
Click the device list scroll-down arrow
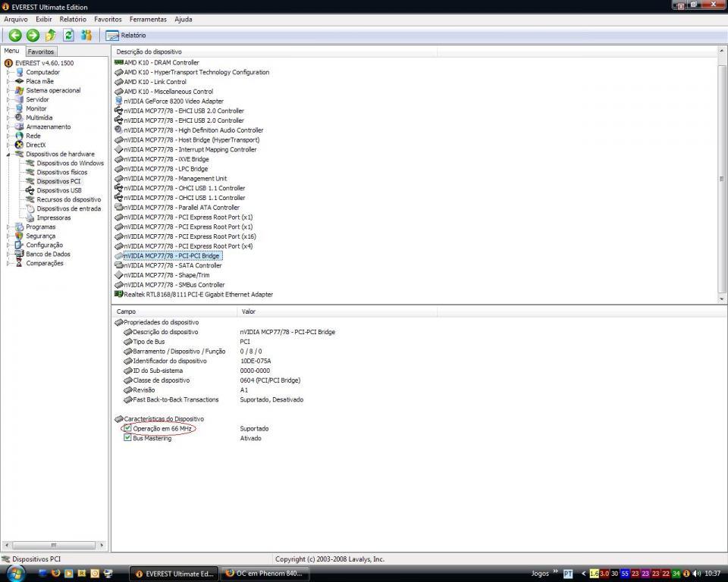click(x=721, y=299)
